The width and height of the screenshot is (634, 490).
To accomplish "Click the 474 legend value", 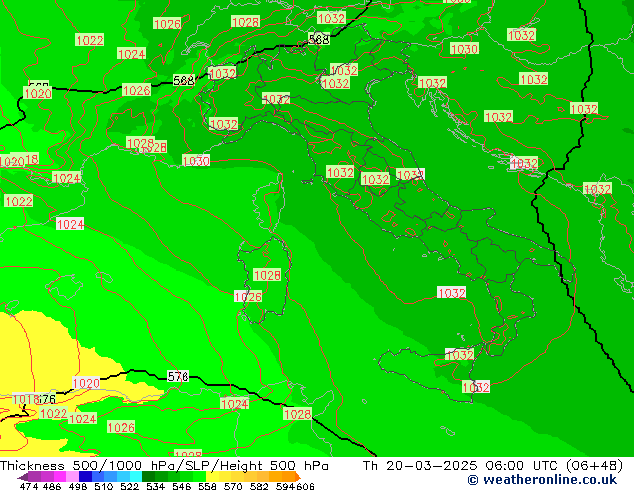I will (29, 486).
